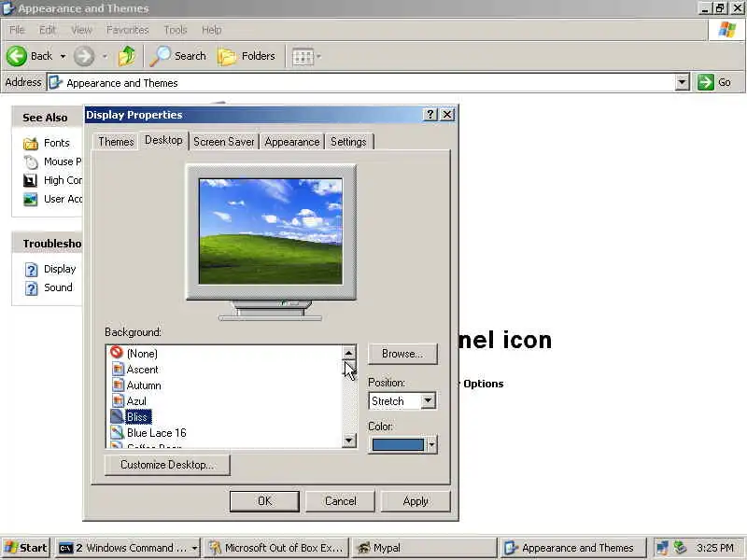Click the Windows flag logo icon

pyautogui.click(x=727, y=30)
